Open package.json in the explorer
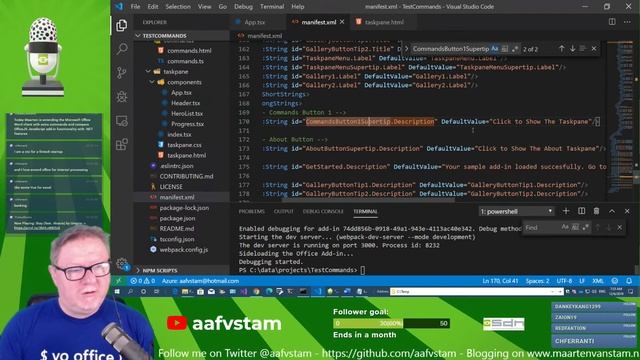 coord(177,218)
